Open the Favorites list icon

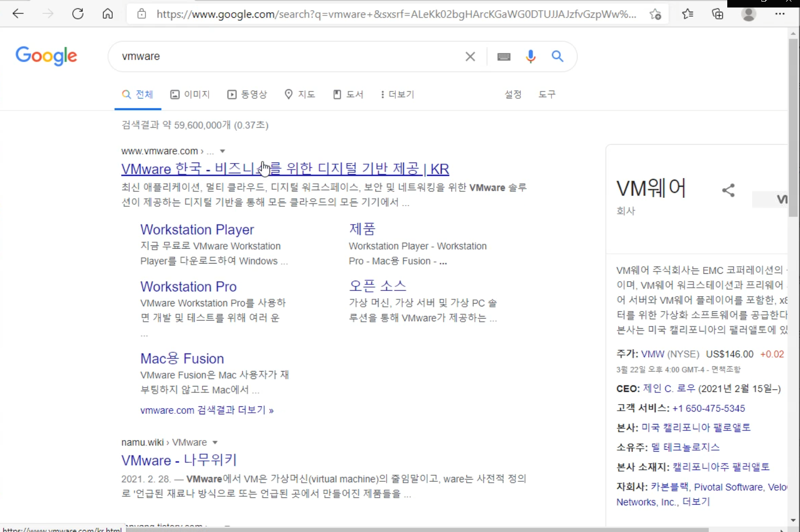pos(688,14)
